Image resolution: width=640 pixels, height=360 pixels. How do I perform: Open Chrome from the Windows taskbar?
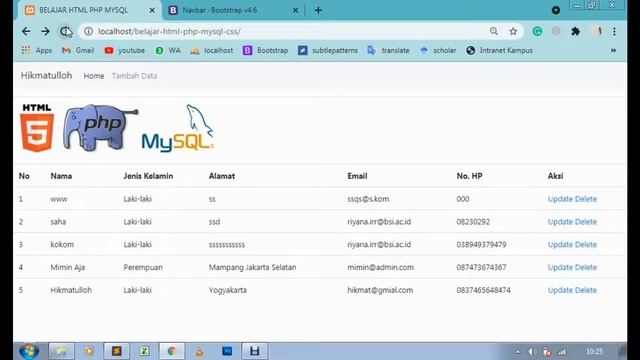click(x=171, y=351)
